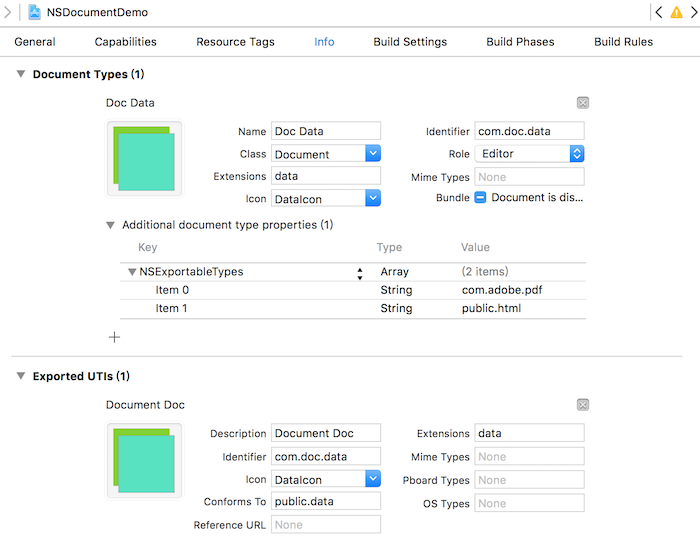
Task: Collapse the Exported UTIs section
Action: point(20,377)
